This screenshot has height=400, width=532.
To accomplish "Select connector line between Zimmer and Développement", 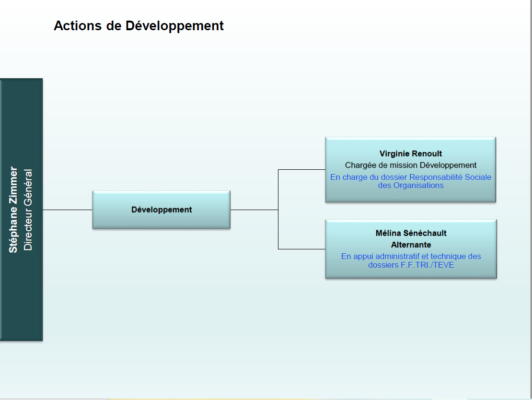I will click(x=68, y=210).
